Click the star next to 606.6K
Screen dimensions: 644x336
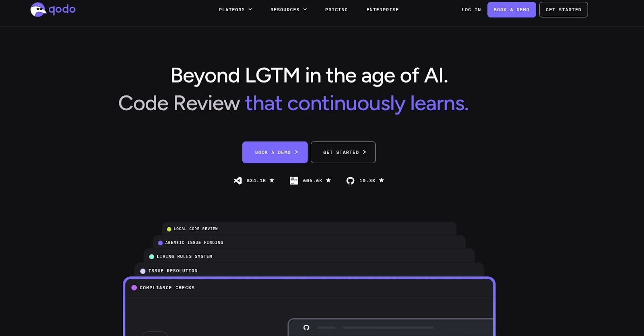click(328, 180)
